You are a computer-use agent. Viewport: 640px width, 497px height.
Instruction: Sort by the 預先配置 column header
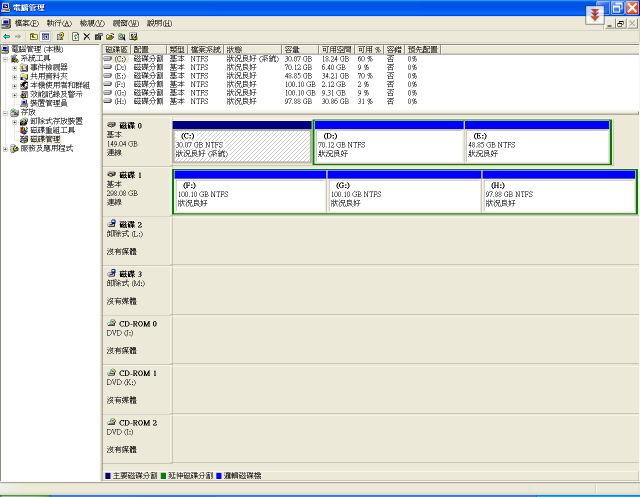(423, 50)
